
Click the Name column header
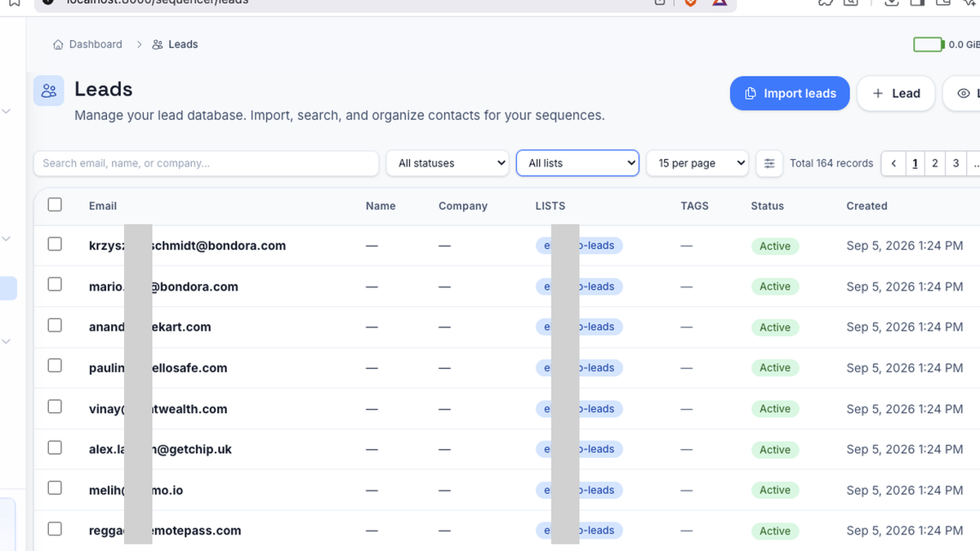(x=381, y=206)
